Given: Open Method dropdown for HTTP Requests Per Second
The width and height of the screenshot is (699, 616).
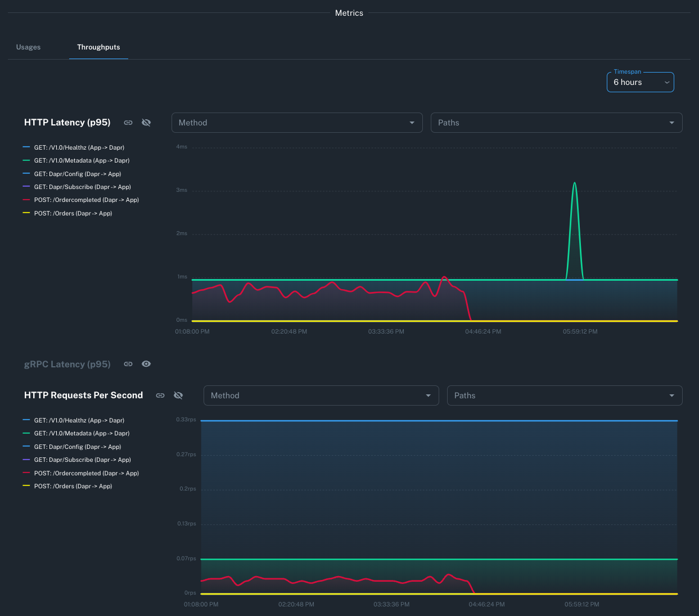Looking at the screenshot, I should click(x=321, y=395).
